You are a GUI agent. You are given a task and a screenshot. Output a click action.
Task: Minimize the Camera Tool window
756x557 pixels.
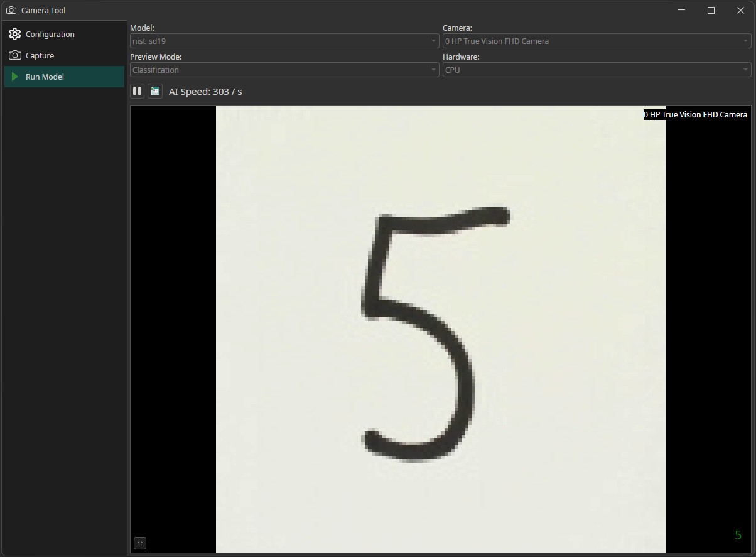tap(682, 10)
